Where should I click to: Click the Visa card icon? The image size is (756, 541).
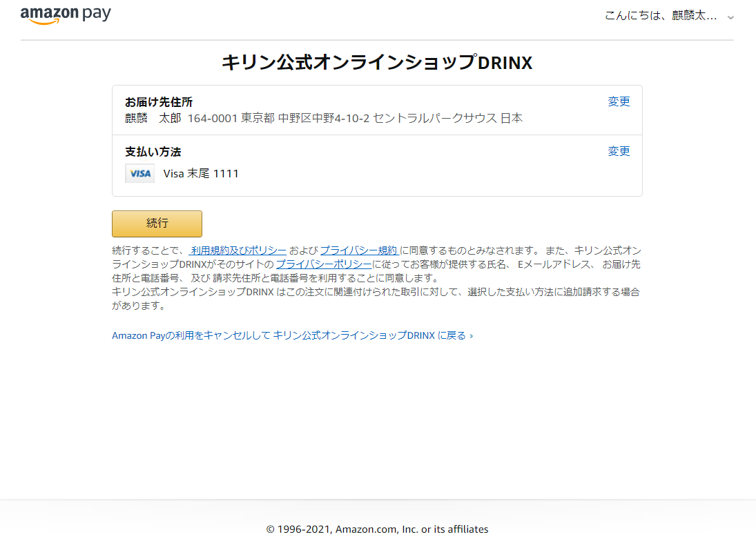pyautogui.click(x=140, y=173)
